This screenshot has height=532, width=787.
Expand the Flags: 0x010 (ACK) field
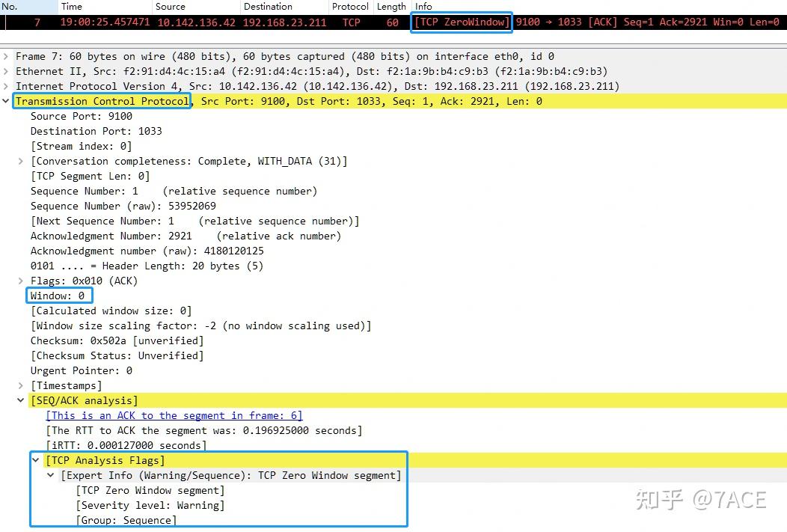pos(20,281)
